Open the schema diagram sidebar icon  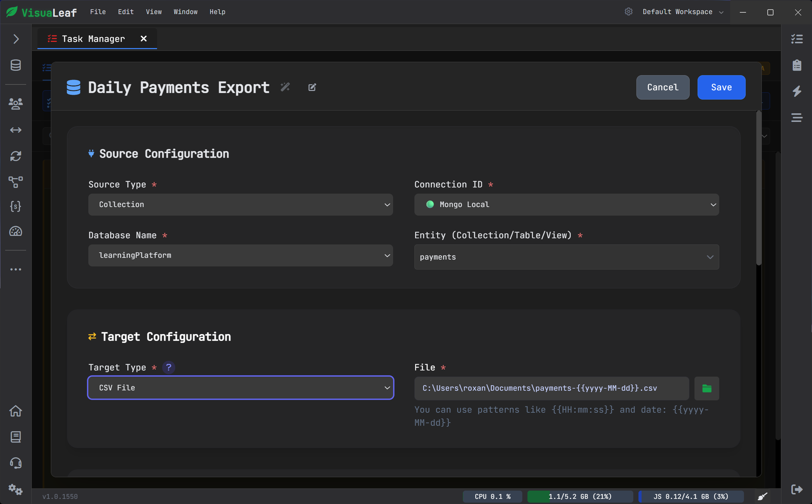tap(16, 182)
